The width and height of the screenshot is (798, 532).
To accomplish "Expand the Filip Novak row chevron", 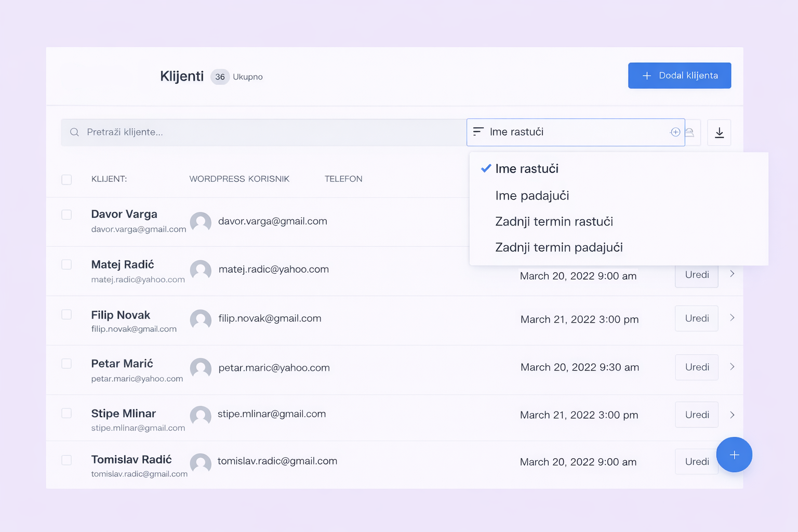I will [x=732, y=317].
